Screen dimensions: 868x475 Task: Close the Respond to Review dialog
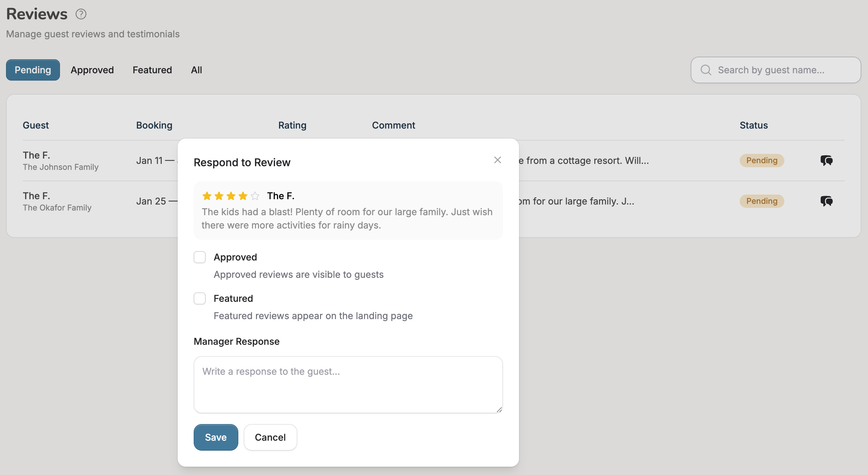498,160
